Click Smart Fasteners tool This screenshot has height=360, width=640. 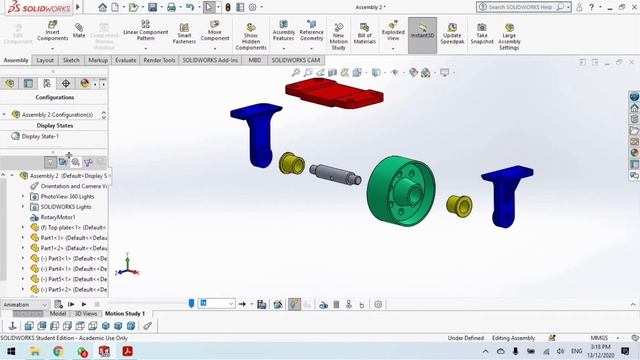click(184, 33)
